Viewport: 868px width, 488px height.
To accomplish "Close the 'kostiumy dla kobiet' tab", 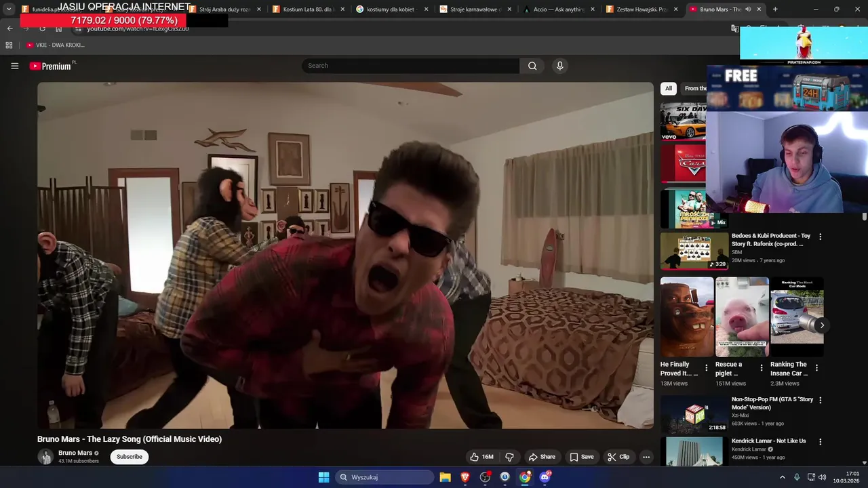I will [426, 9].
